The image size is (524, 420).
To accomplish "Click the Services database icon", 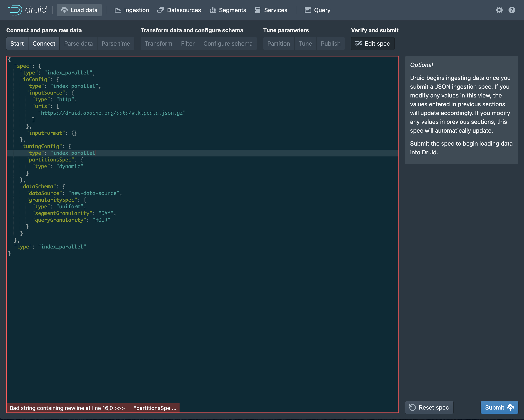I will click(x=258, y=10).
